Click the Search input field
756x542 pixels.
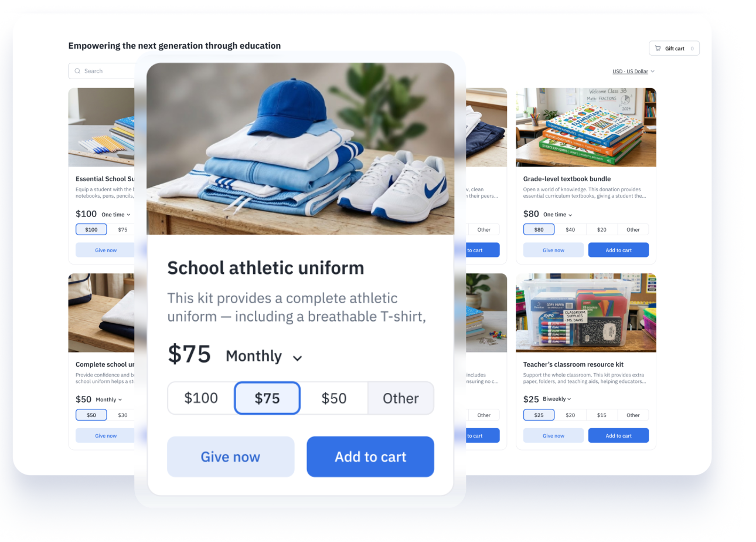click(x=103, y=71)
